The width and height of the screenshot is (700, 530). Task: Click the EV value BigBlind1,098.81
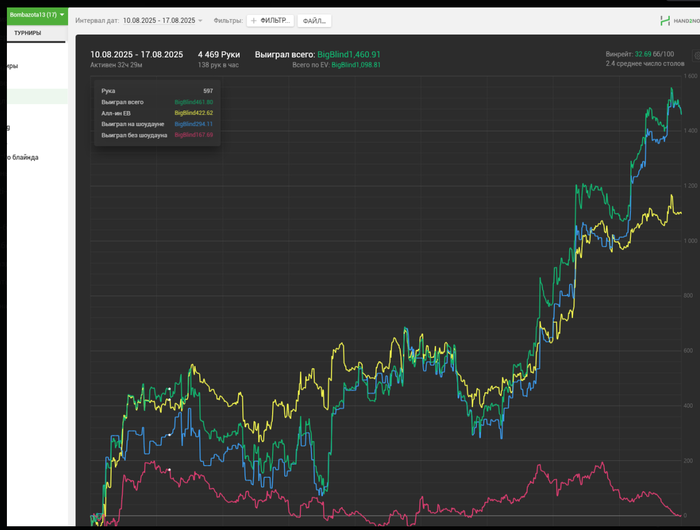355,64
